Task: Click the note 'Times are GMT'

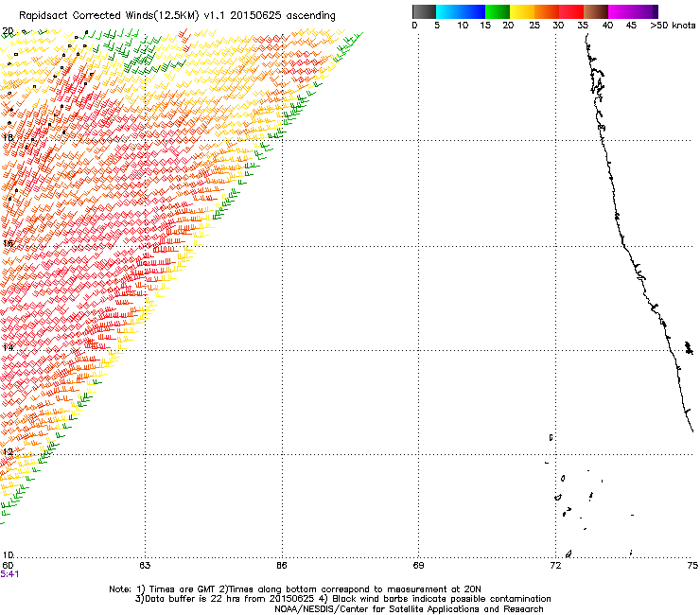Action: 182,589
